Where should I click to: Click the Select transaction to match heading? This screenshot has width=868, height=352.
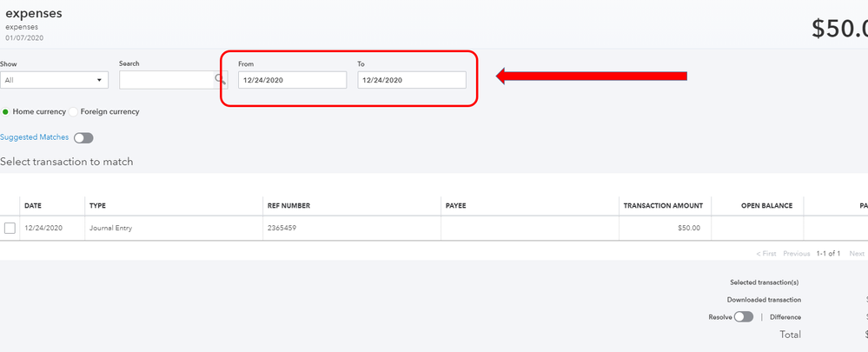[66, 163]
